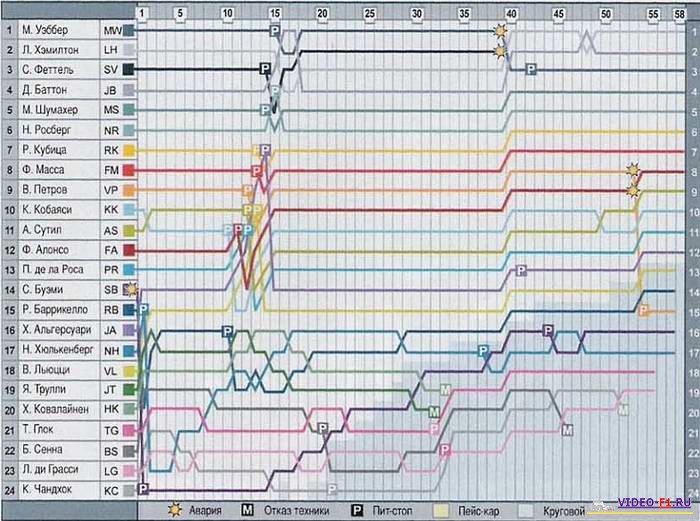Click Kubica's yellow color square next to RK
700x521 pixels.
pos(129,150)
